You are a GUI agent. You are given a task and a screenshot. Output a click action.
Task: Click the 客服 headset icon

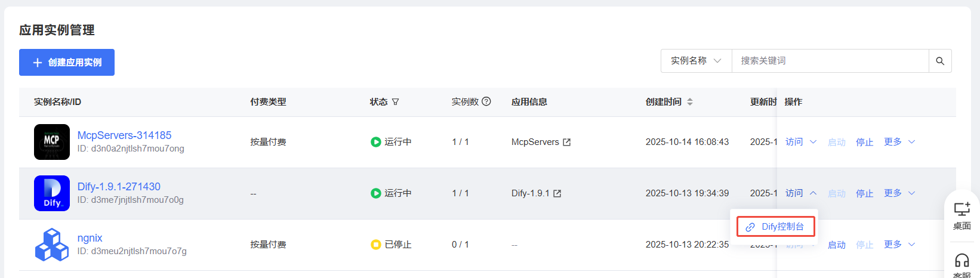click(961, 261)
